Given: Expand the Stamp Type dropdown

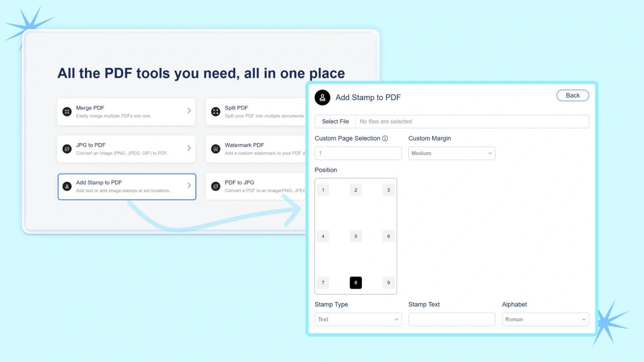Looking at the screenshot, I should point(358,320).
